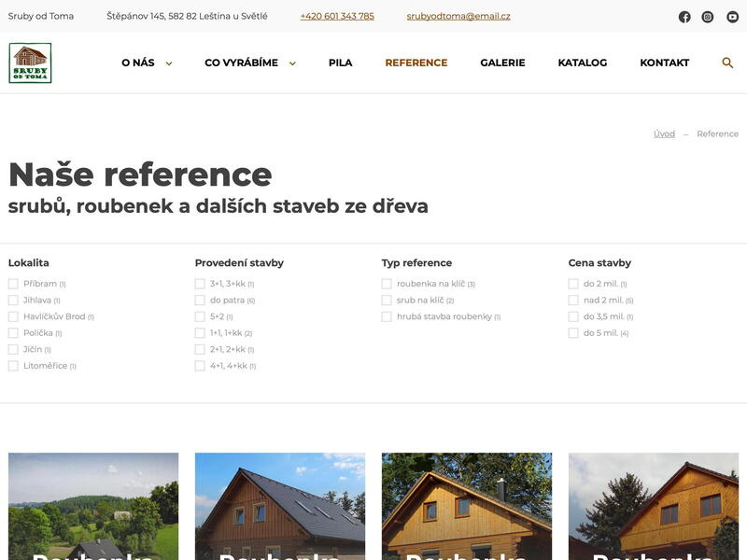747x560 pixels.
Task: Open the Katalog menu item
Action: [582, 63]
